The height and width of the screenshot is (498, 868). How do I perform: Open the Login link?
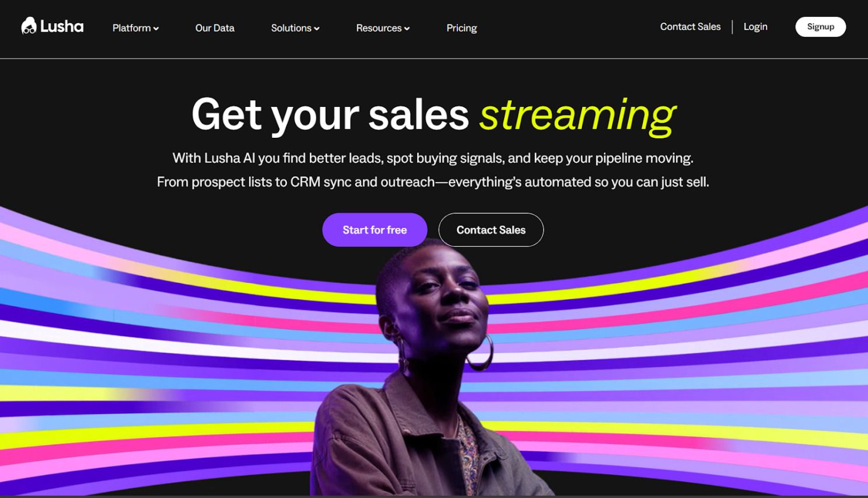coord(755,27)
